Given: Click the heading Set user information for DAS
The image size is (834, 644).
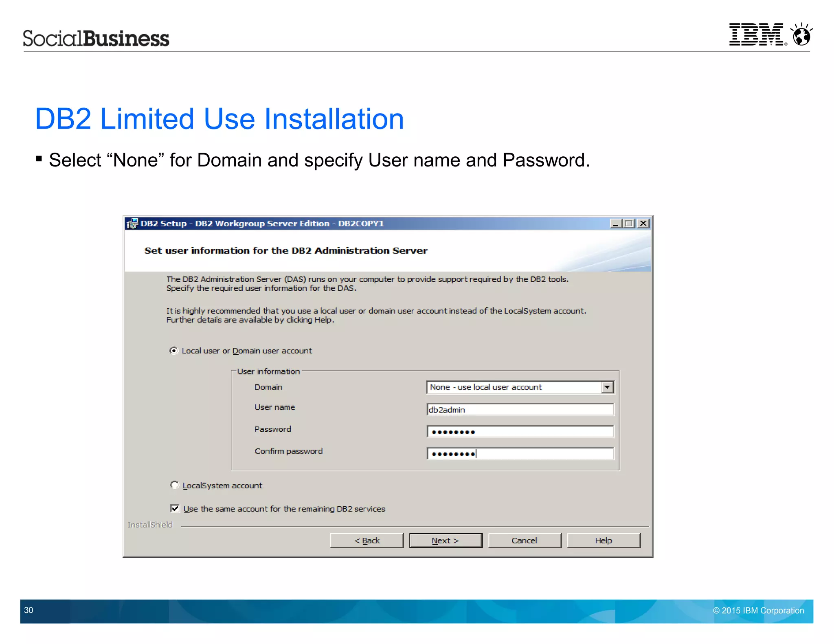Looking at the screenshot, I should (x=286, y=251).
